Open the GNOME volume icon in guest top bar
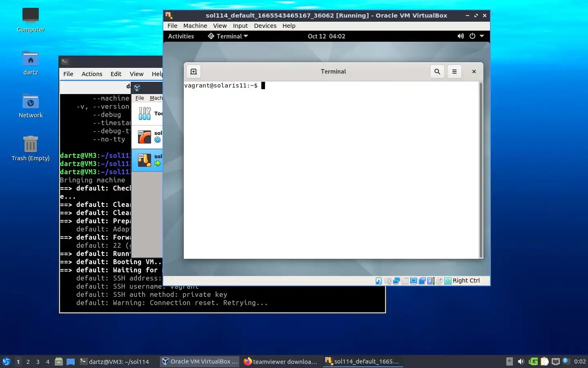 (461, 36)
